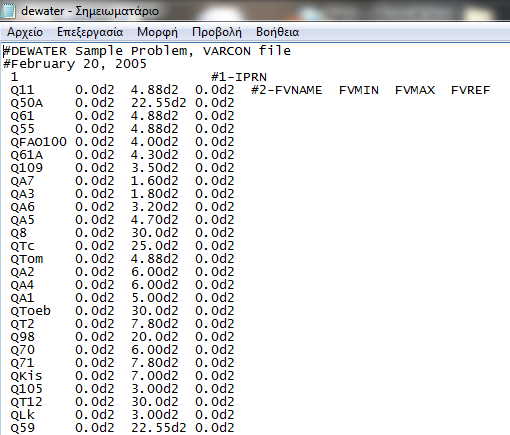This screenshot has height=435, width=510.
Task: Click the '3.50d2' value in Q109 row
Action: 155,168
